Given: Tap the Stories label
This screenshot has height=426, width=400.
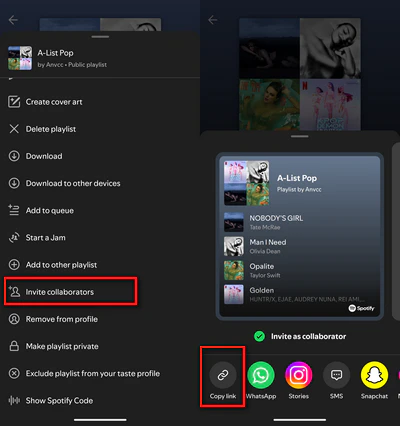Looking at the screenshot, I should tap(299, 396).
